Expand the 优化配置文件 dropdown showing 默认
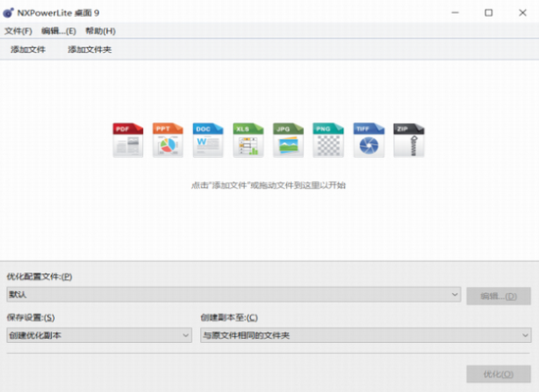This screenshot has height=392, width=539. [x=234, y=294]
